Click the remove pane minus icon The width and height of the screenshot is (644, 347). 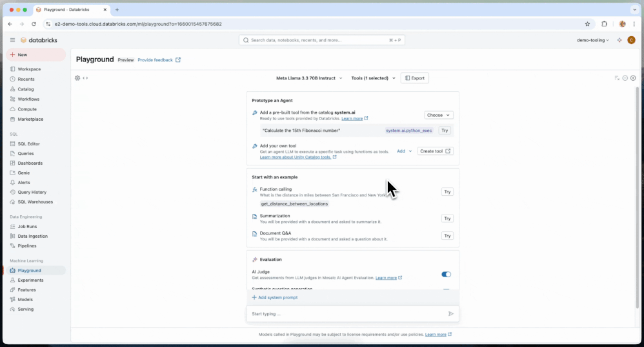point(625,78)
